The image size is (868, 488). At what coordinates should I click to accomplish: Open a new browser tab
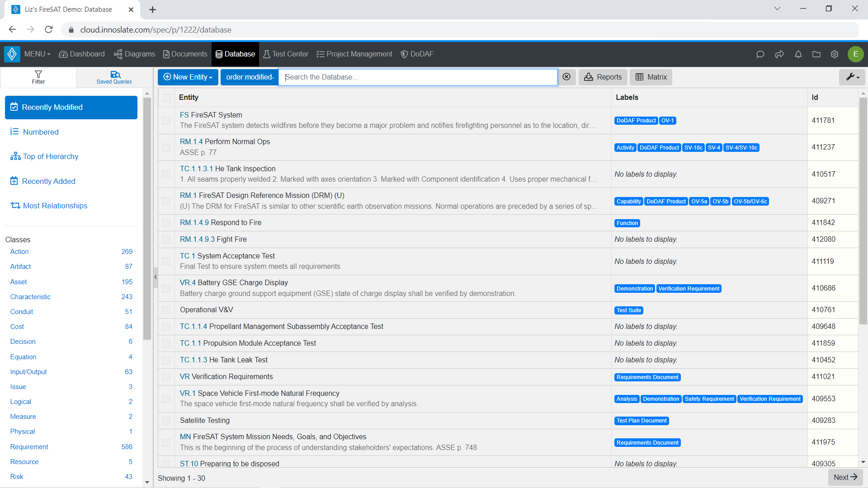tap(152, 9)
